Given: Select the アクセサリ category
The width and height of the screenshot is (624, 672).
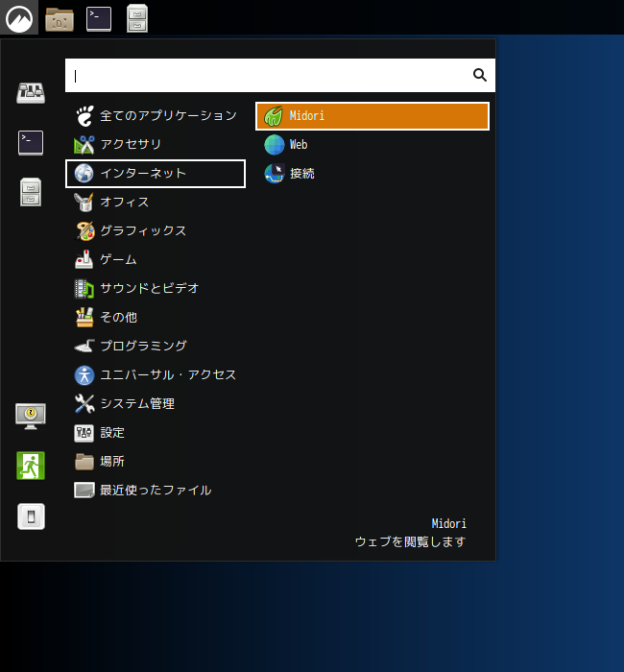Looking at the screenshot, I should pyautogui.click(x=156, y=145).
